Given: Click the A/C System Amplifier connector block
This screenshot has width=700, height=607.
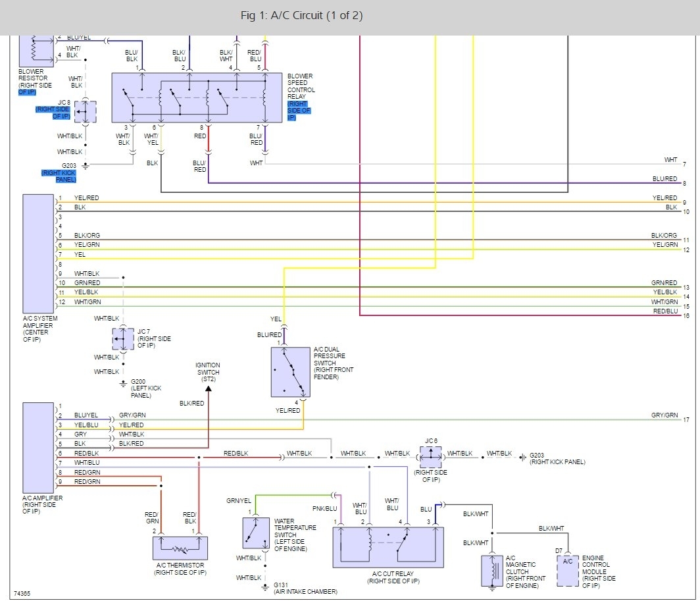Looking at the screenshot, I should [37, 253].
